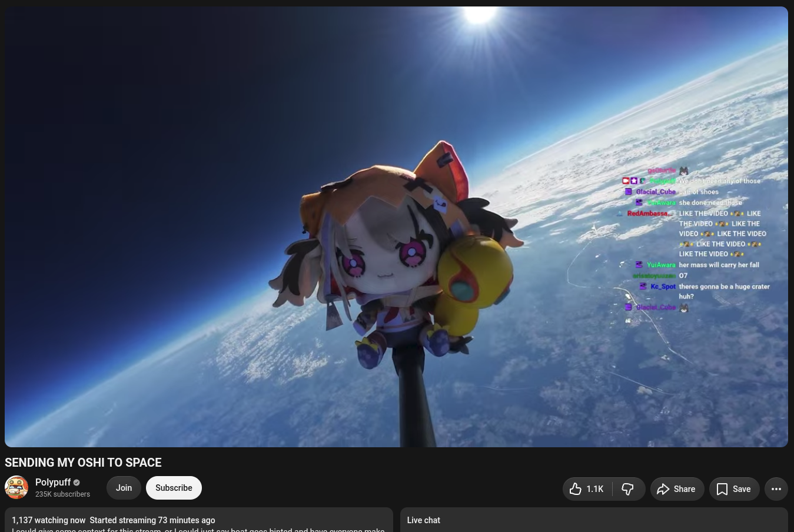Screen dimensions: 794x532
Task: Share this livestream
Action: (677, 489)
